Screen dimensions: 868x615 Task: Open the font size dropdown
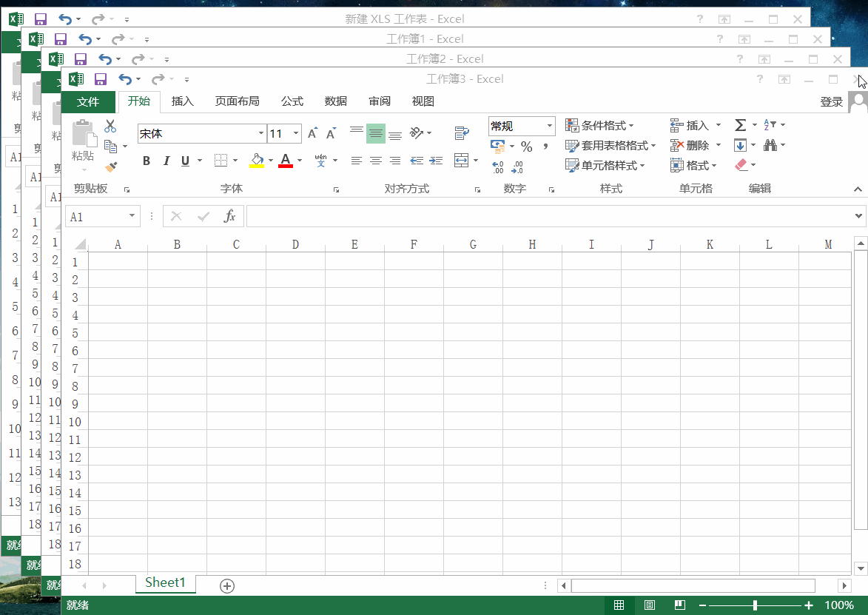click(296, 133)
